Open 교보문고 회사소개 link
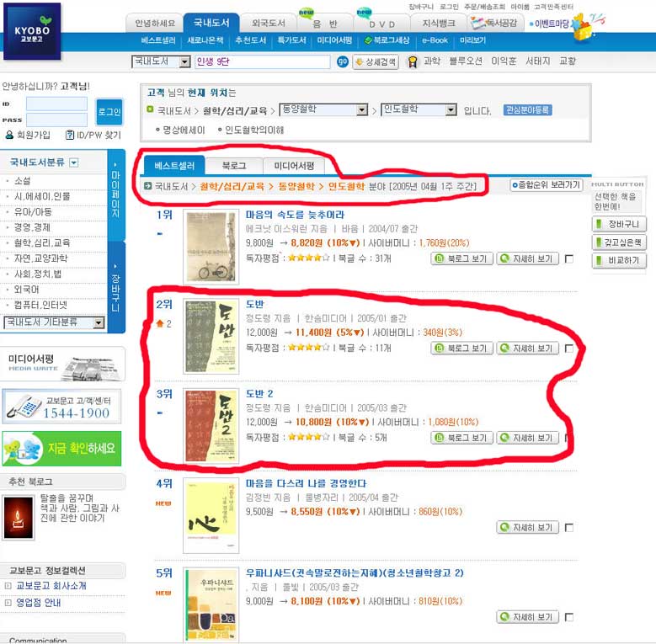This screenshot has height=644, width=656. pyautogui.click(x=51, y=586)
